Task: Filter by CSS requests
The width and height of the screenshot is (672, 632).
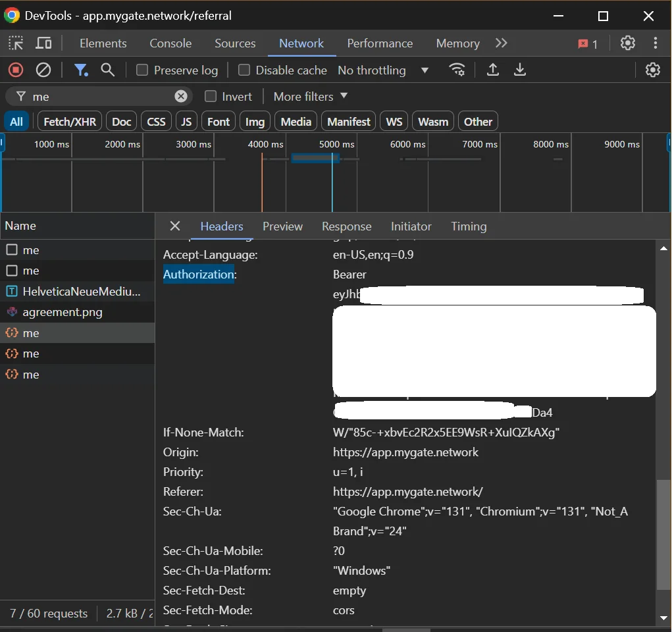Action: coord(156,122)
